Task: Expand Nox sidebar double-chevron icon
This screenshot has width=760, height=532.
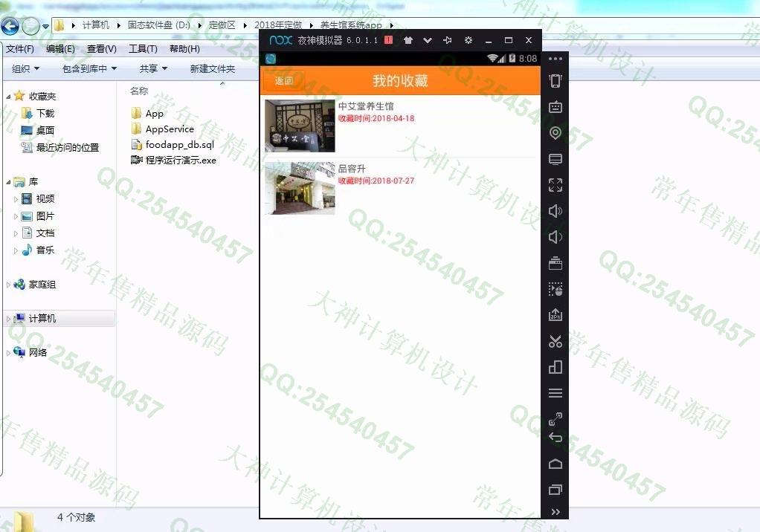Action: (555, 512)
